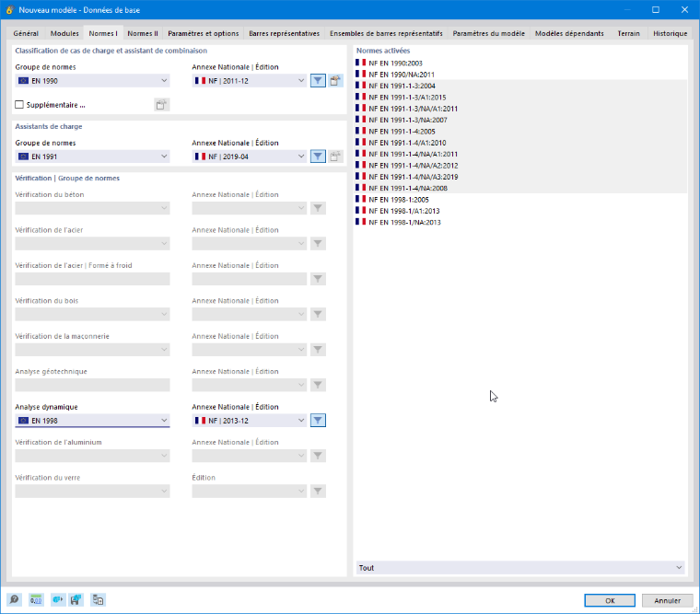700x614 pixels.
Task: Click filter icon in Vérification de l'acier row
Action: (318, 244)
